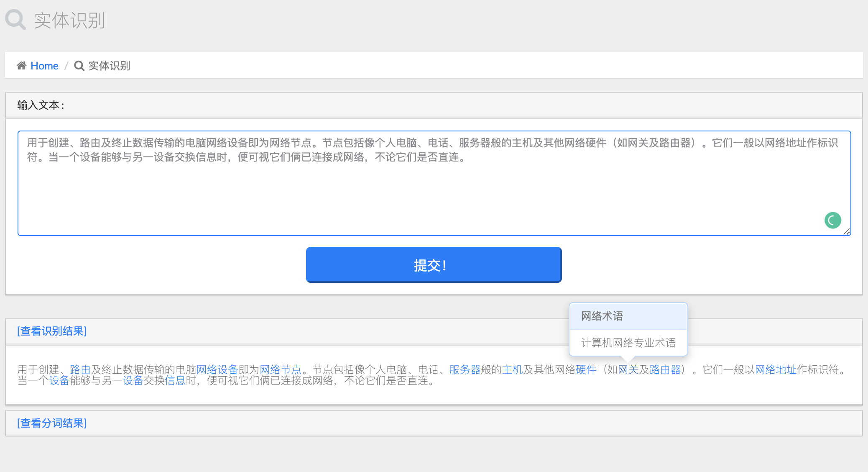
Task: Click inside the input text area
Action: [433, 188]
